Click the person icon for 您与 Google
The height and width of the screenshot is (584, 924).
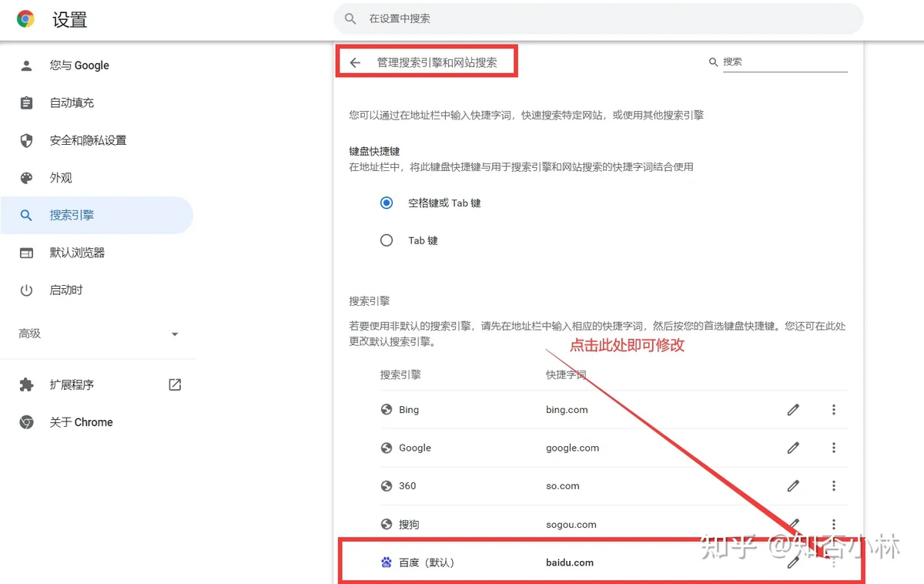click(26, 65)
